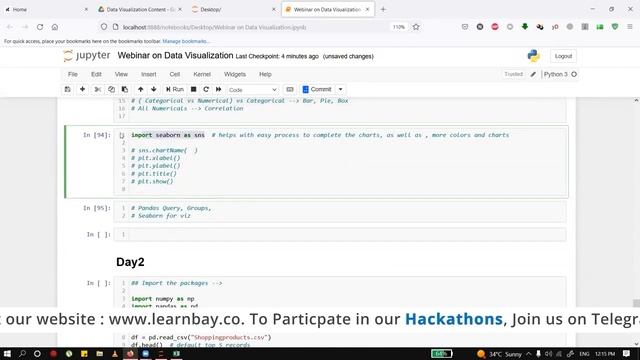Click the Jupyter logo
Screen dimensions: 640x360
tap(87, 56)
